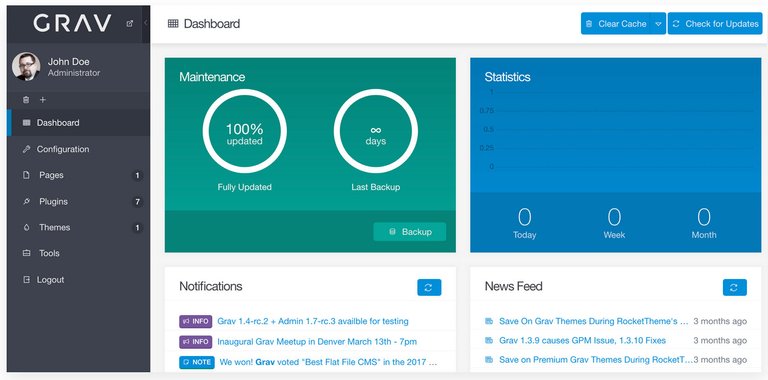The width and height of the screenshot is (768, 380).
Task: Click John Doe's avatar picture
Action: [x=26, y=67]
